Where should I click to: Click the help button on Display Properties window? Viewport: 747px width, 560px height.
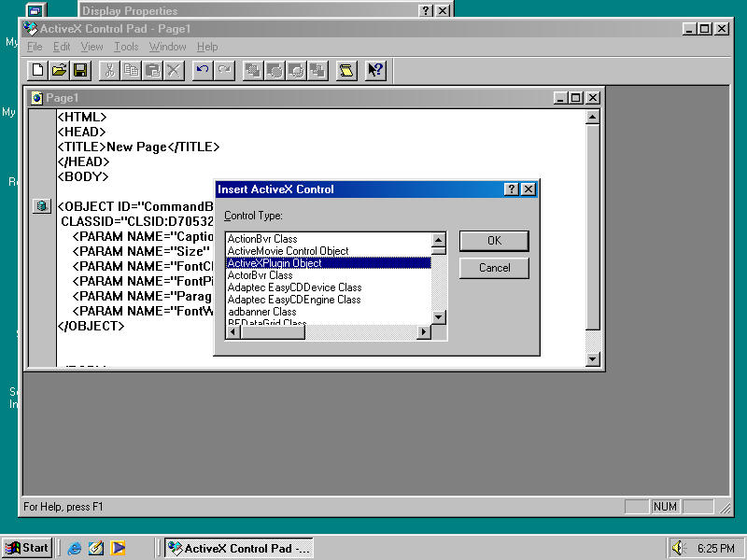(426, 10)
